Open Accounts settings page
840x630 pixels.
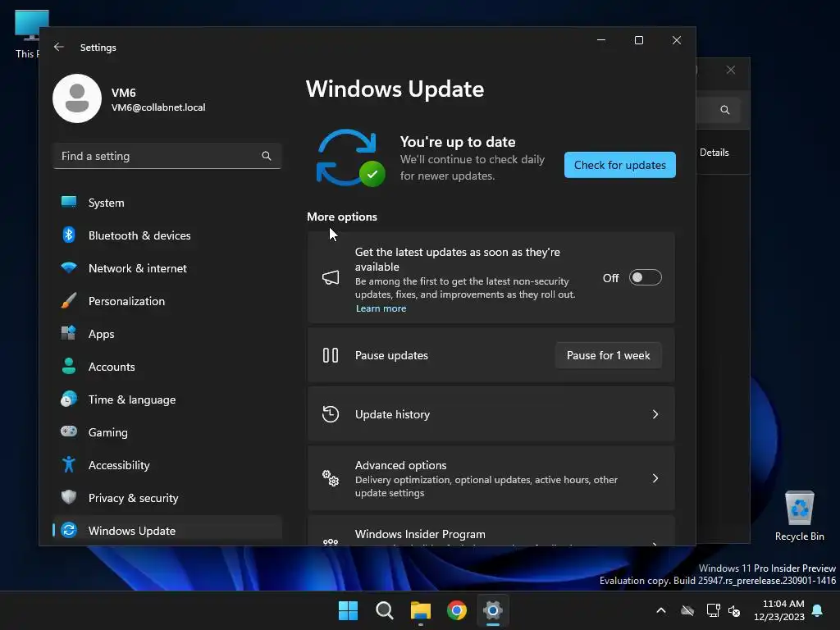pos(167,367)
